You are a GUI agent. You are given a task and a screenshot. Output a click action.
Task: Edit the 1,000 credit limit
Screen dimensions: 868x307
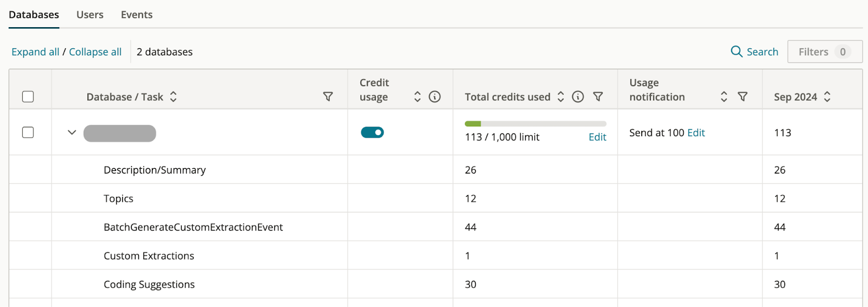(597, 137)
